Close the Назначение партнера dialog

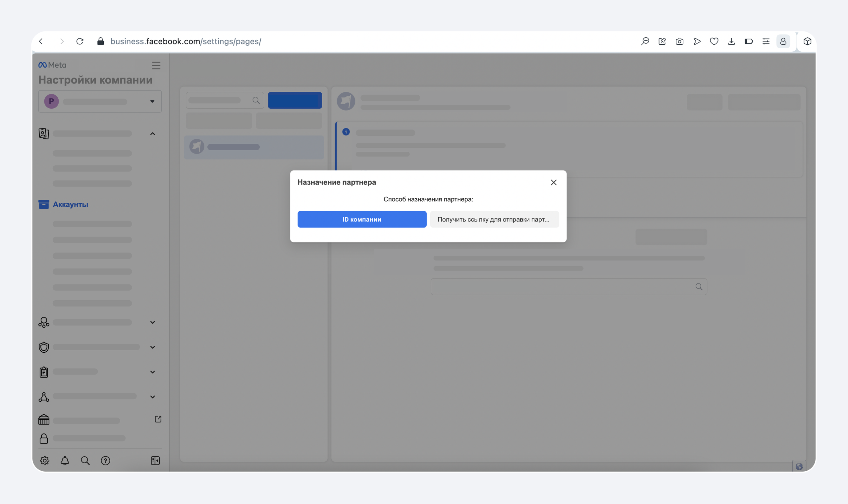553,182
